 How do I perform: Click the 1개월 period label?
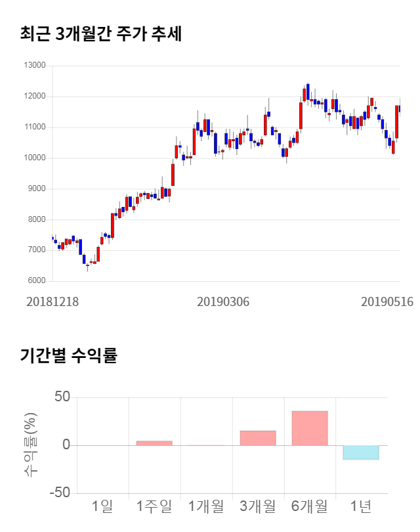coord(206,506)
